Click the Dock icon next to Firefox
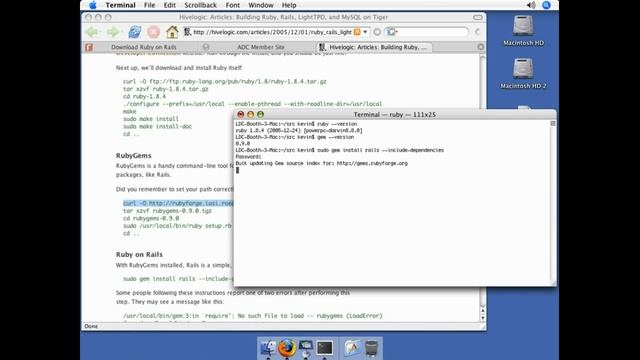The width and height of the screenshot is (640, 360). 306,348
